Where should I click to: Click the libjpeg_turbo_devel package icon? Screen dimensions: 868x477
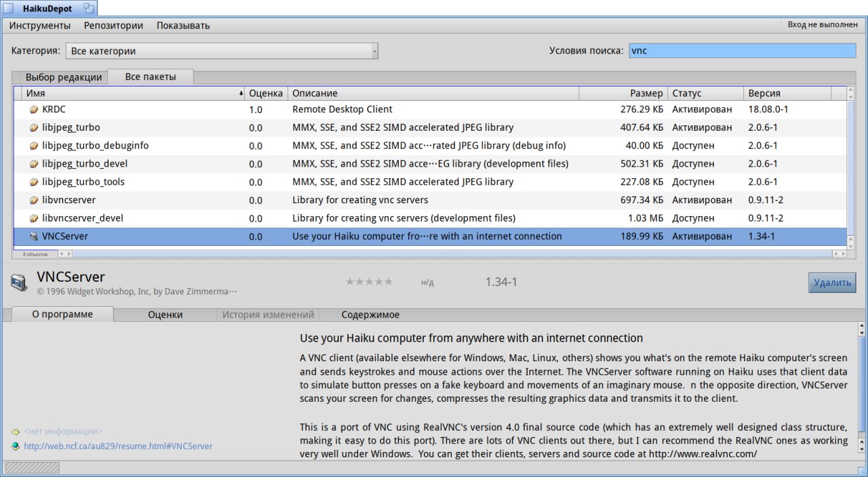[x=33, y=164]
